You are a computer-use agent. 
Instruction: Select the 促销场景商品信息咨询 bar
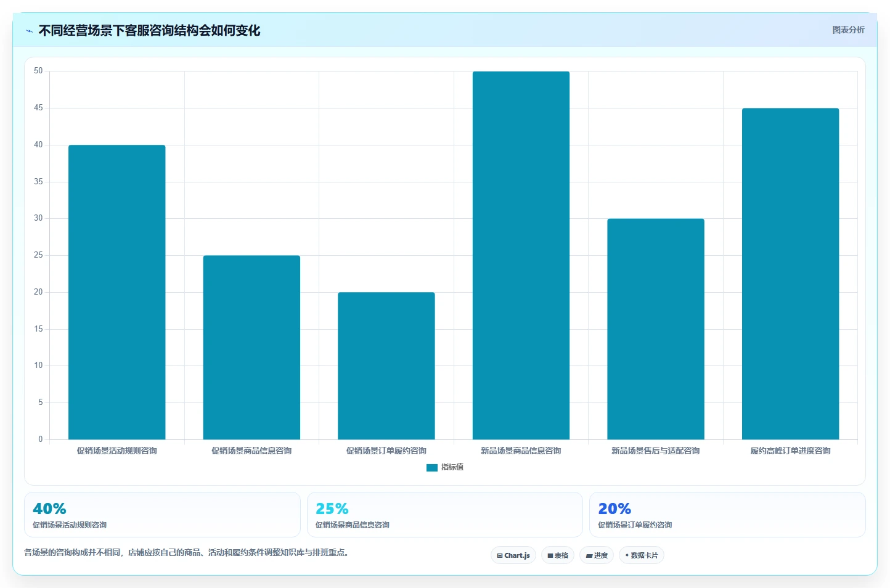tap(251, 348)
